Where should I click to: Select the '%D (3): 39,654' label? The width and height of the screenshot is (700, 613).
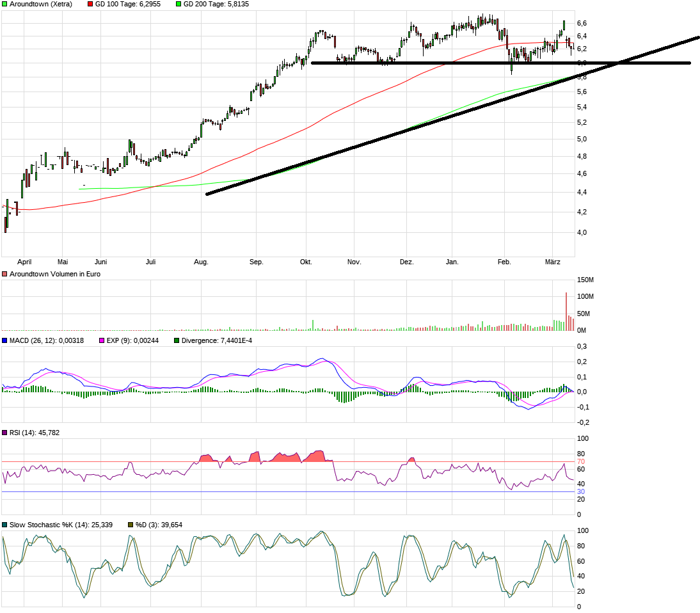pos(159,525)
